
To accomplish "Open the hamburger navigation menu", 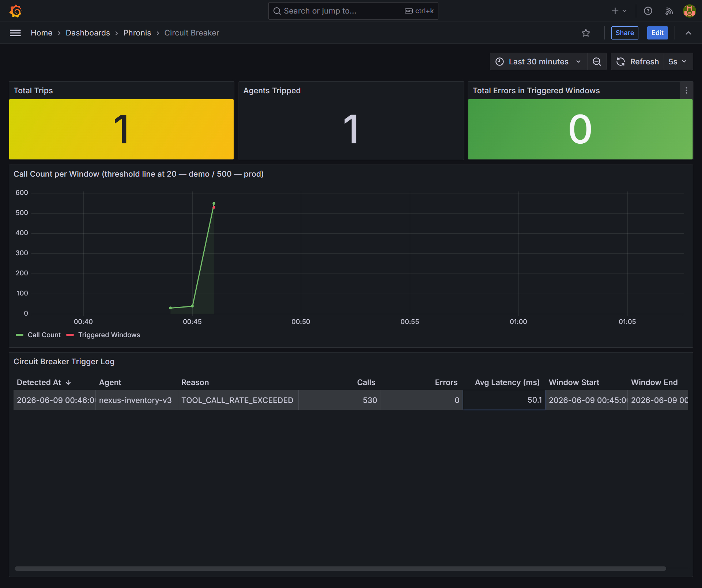I will [x=15, y=33].
